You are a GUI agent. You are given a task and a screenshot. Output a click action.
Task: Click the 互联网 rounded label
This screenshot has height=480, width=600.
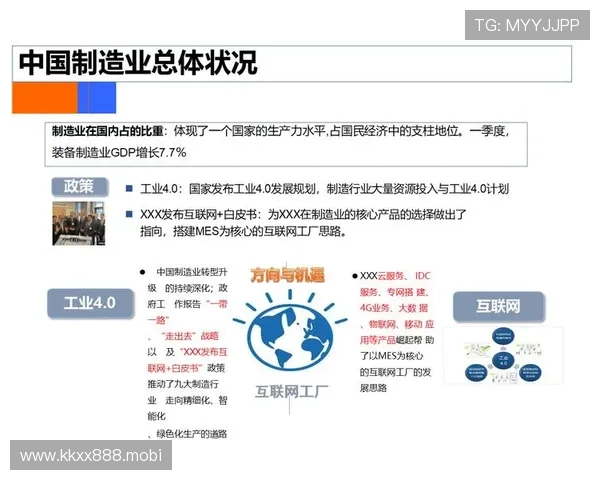tap(499, 306)
